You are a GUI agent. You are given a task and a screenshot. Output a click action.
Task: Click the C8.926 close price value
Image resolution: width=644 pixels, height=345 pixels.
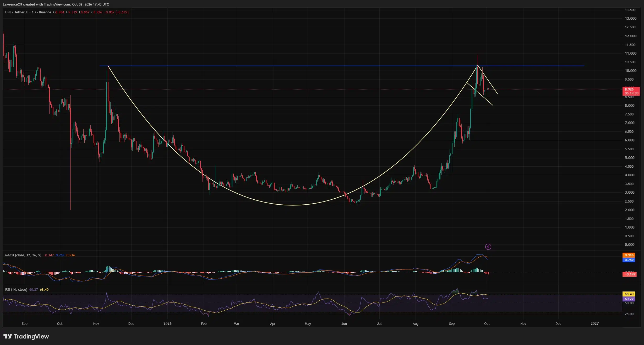pyautogui.click(x=97, y=12)
